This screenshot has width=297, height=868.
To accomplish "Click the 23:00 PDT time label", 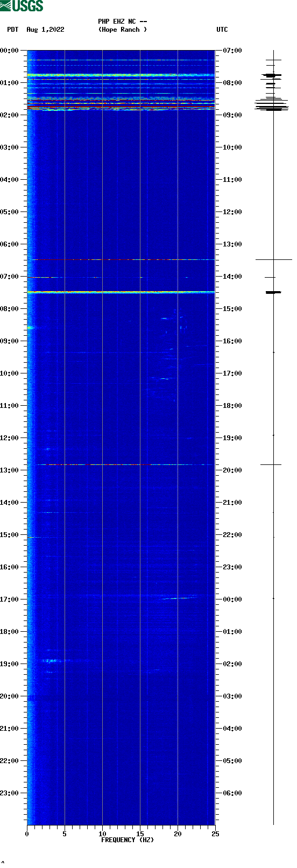I will [10, 793].
